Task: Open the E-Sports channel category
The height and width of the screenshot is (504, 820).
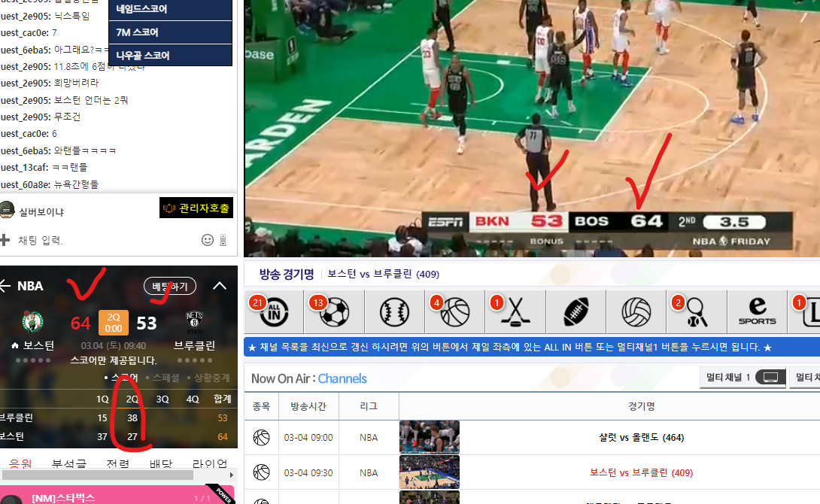Action: pyautogui.click(x=758, y=311)
